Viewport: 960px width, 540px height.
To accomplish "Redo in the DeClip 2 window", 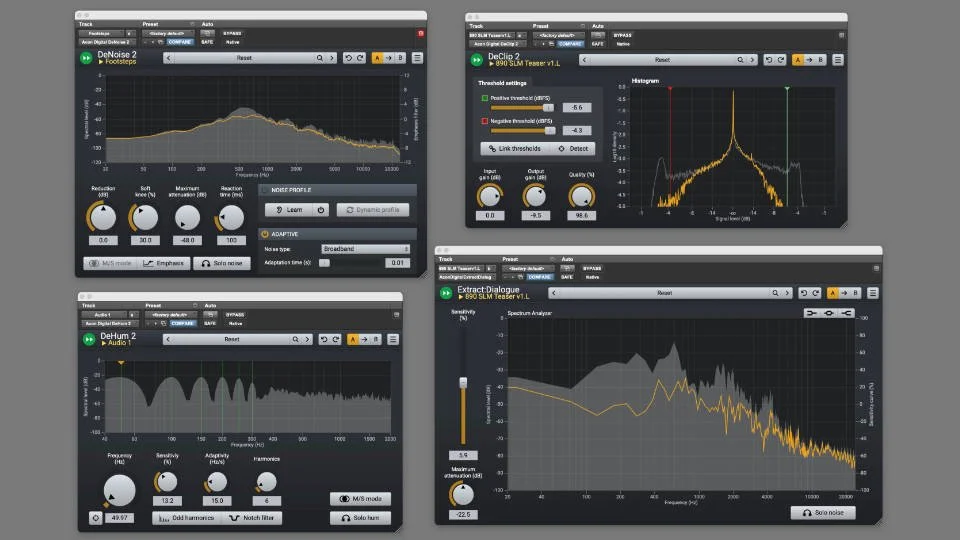I will pos(781,60).
